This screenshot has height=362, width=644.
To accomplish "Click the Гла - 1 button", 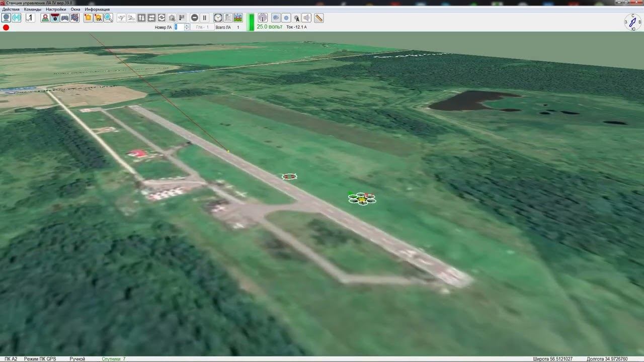I will coord(202,27).
